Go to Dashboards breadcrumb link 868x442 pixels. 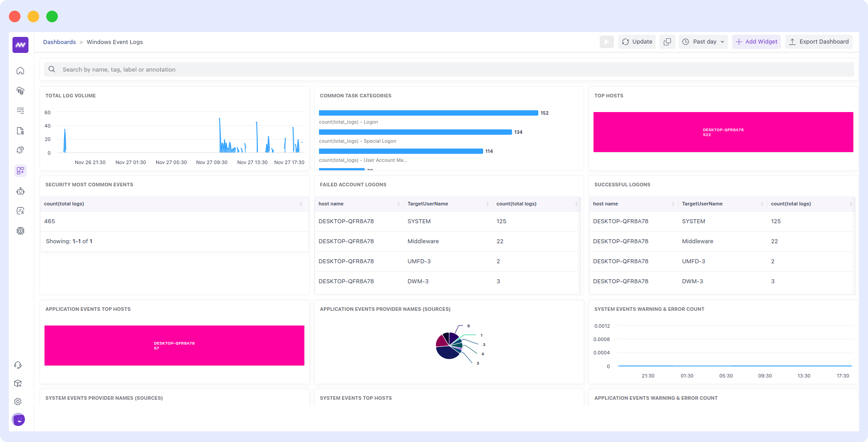point(59,42)
